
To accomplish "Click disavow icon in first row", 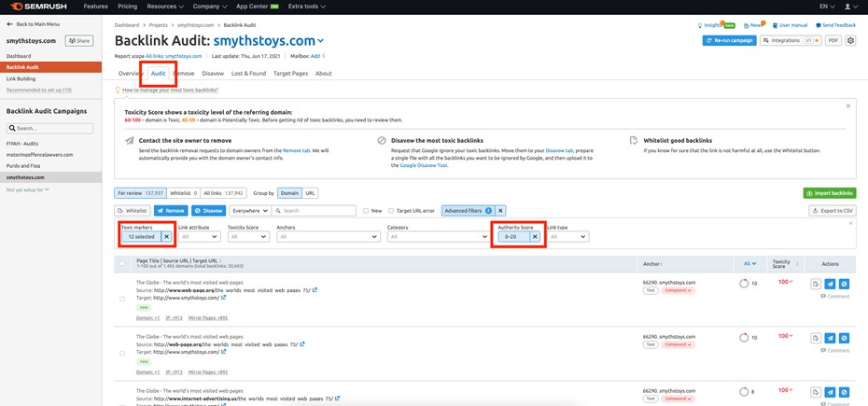I will pyautogui.click(x=844, y=284).
